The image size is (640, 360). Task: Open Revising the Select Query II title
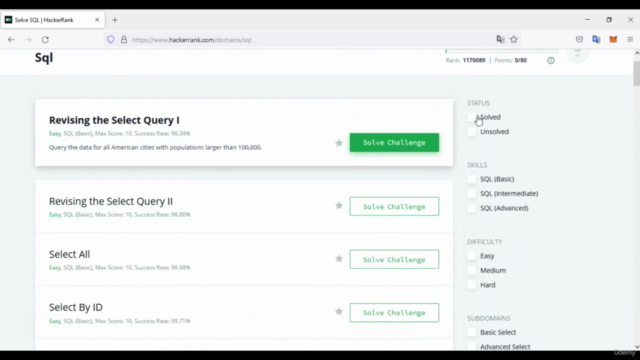[111, 201]
